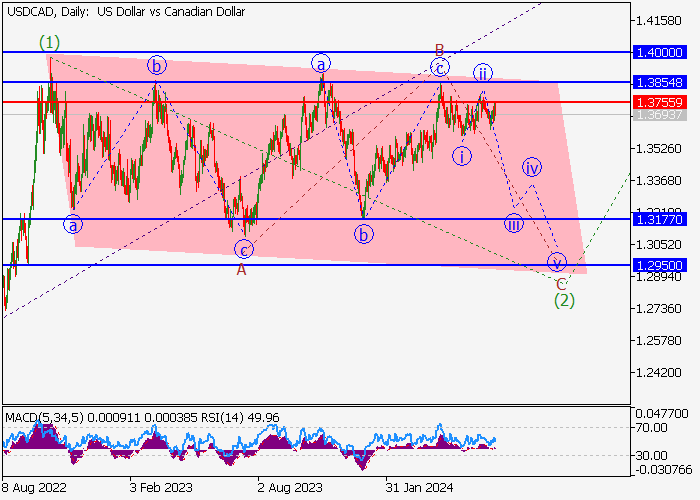Select the circled iii wave label
The image size is (700, 500).
pos(514,224)
